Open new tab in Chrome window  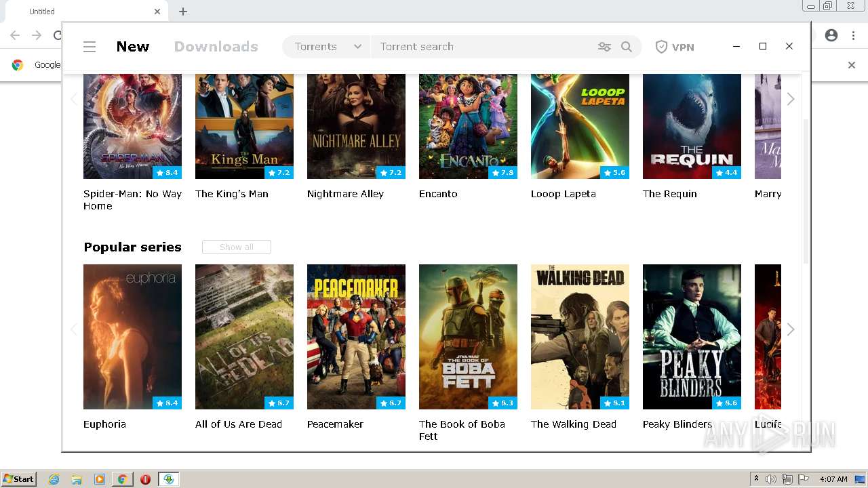pyautogui.click(x=183, y=12)
